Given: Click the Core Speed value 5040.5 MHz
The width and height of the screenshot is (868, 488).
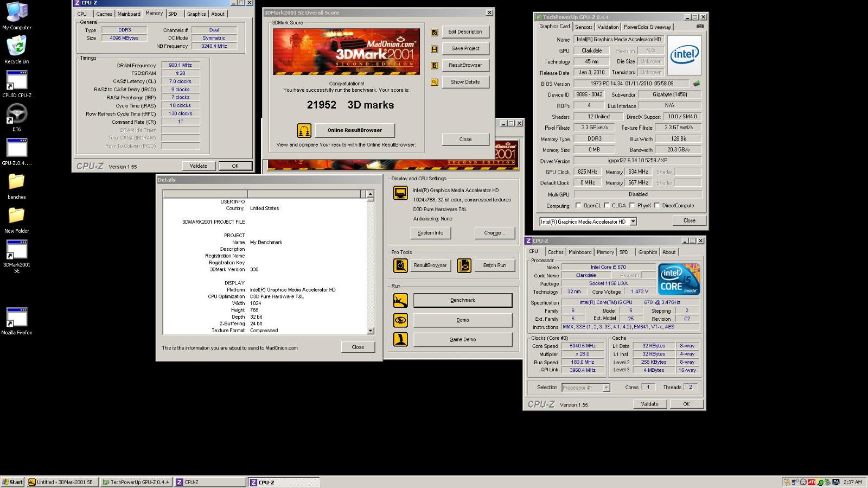Looking at the screenshot, I should point(582,346).
